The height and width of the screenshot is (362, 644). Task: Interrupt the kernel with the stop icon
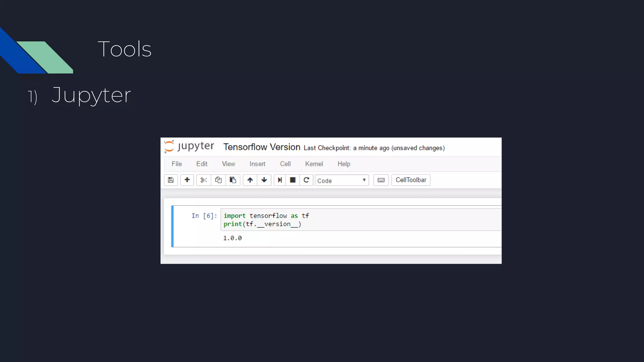tap(292, 180)
